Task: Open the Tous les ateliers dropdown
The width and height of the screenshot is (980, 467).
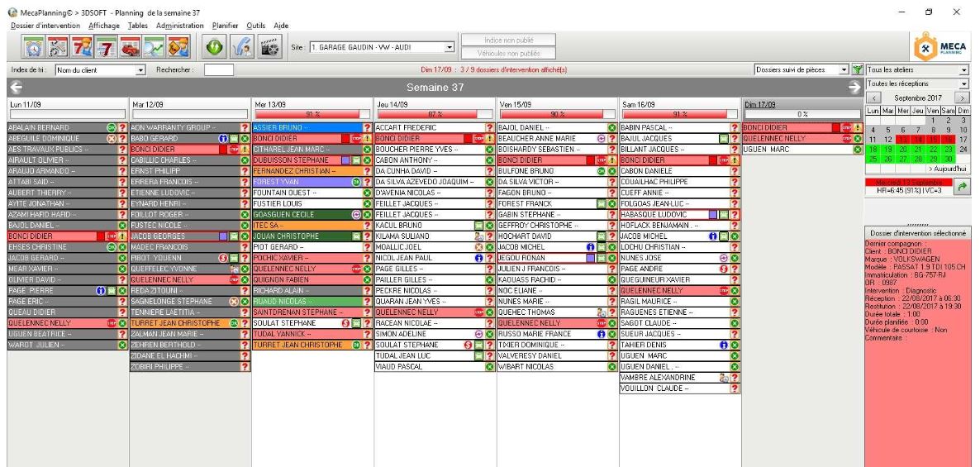Action: [x=963, y=70]
